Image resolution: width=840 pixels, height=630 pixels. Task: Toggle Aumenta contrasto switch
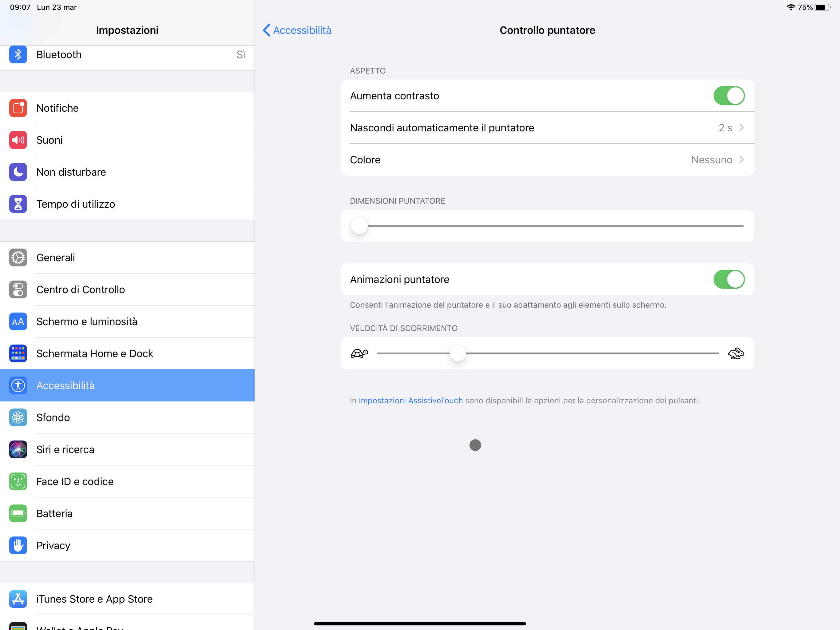pyautogui.click(x=729, y=96)
